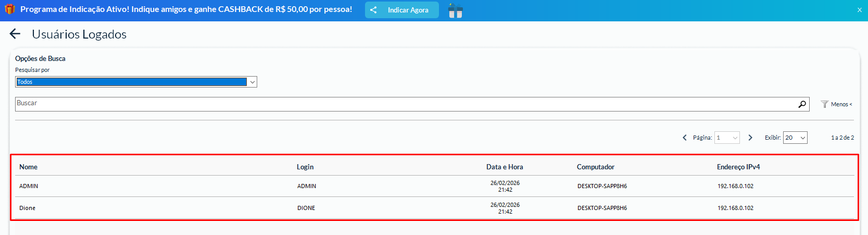The image size is (868, 235).
Task: Close the referral program banner
Action: 859,10
